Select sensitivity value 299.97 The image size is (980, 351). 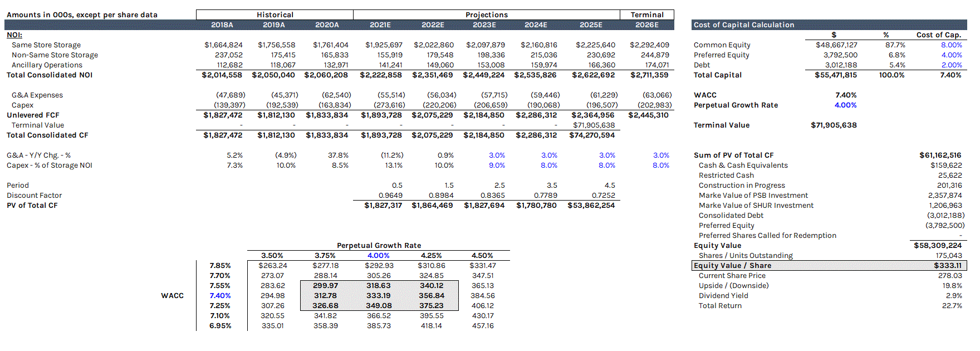tap(326, 286)
